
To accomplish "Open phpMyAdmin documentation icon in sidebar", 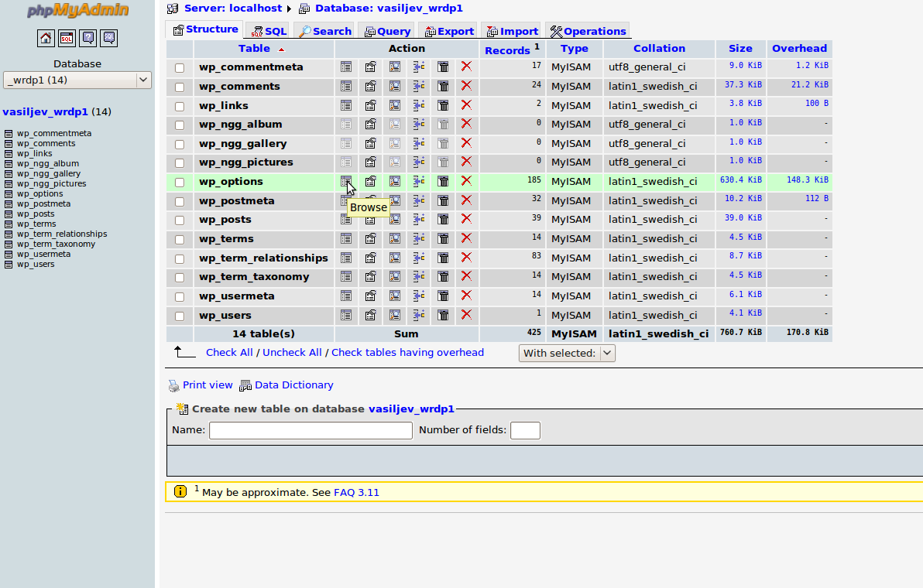I will [88, 38].
